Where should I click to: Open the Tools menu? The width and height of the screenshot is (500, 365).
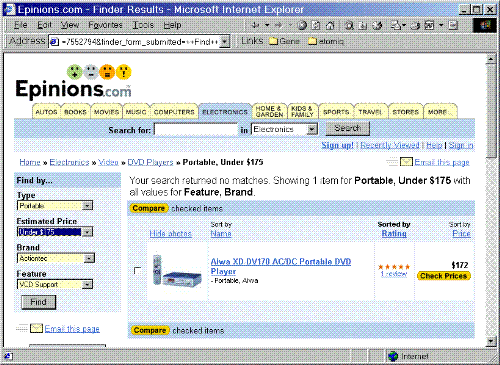143,25
